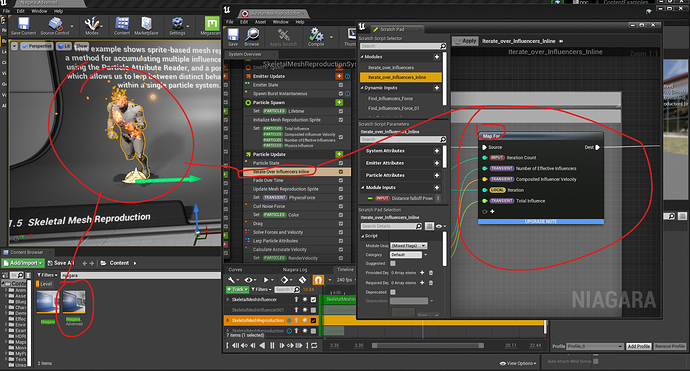
Task: Open timeline Filters dropdown
Action: [x=261, y=290]
